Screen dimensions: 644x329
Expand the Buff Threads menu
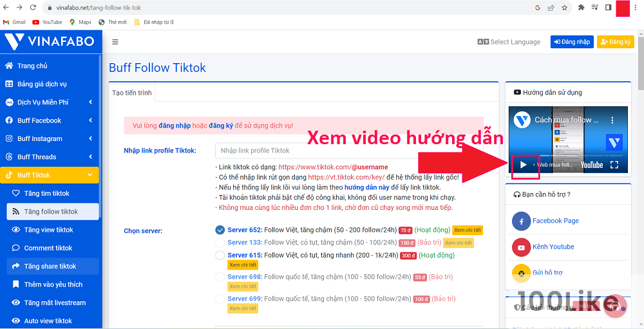(x=50, y=157)
